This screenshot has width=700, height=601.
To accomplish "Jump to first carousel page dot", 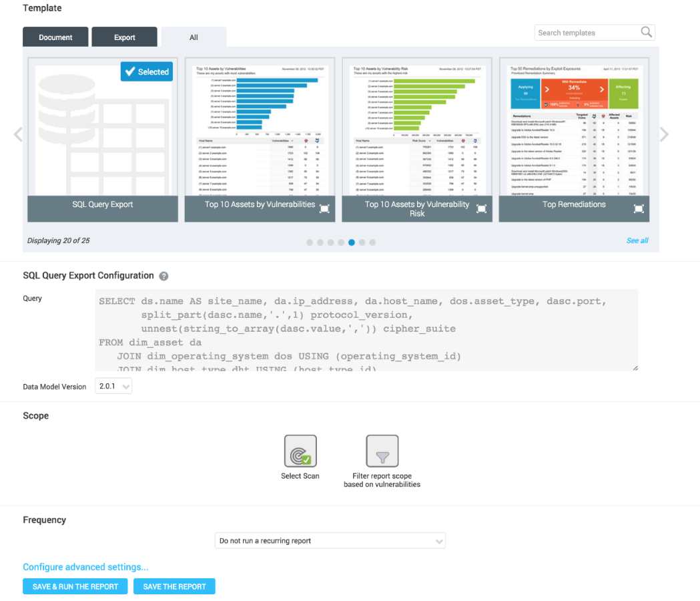I will pyautogui.click(x=310, y=242).
